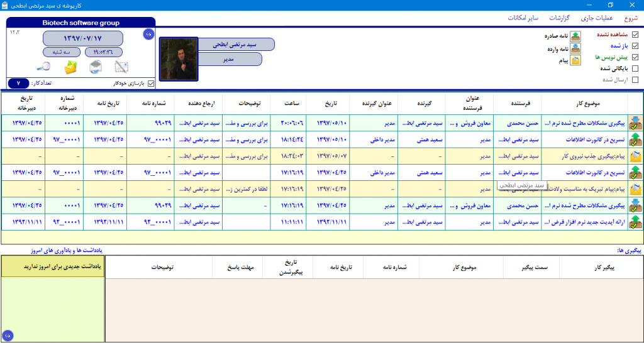Image resolution: width=644 pixels, height=343 pixels.
Task: Click the first row's incoming letter icon
Action: click(635, 122)
